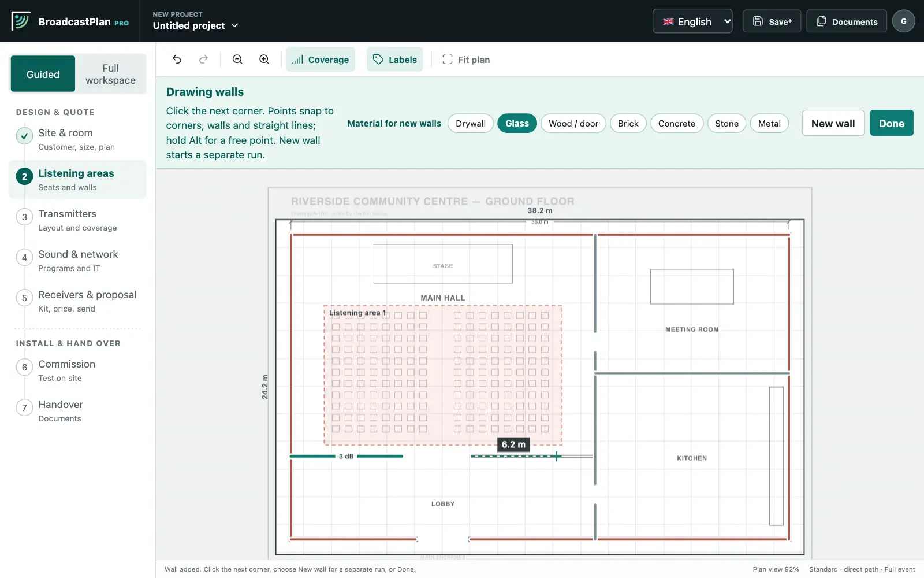Zoom out of the plan
This screenshot has height=578, width=924.
click(x=237, y=60)
